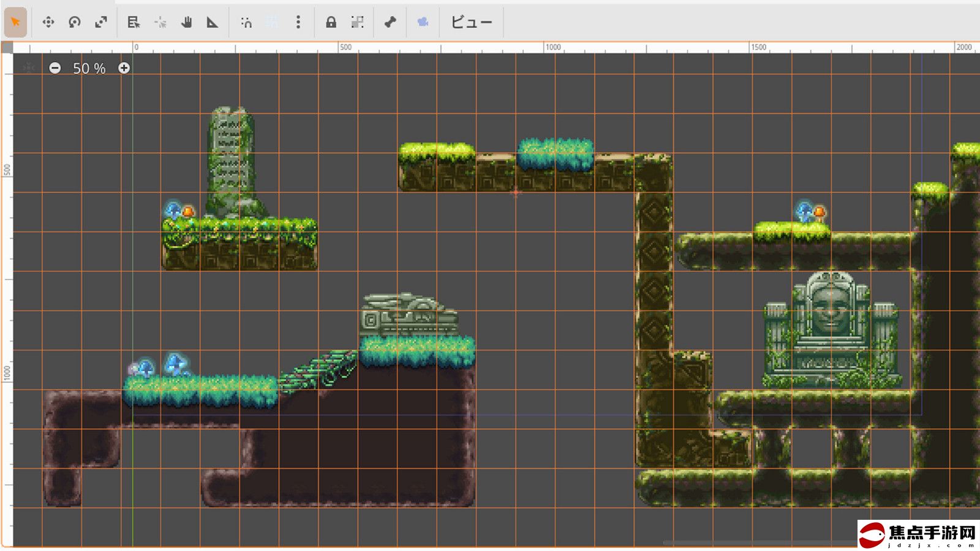Activate the Select mode arrow tool
The image size is (980, 551).
[15, 23]
